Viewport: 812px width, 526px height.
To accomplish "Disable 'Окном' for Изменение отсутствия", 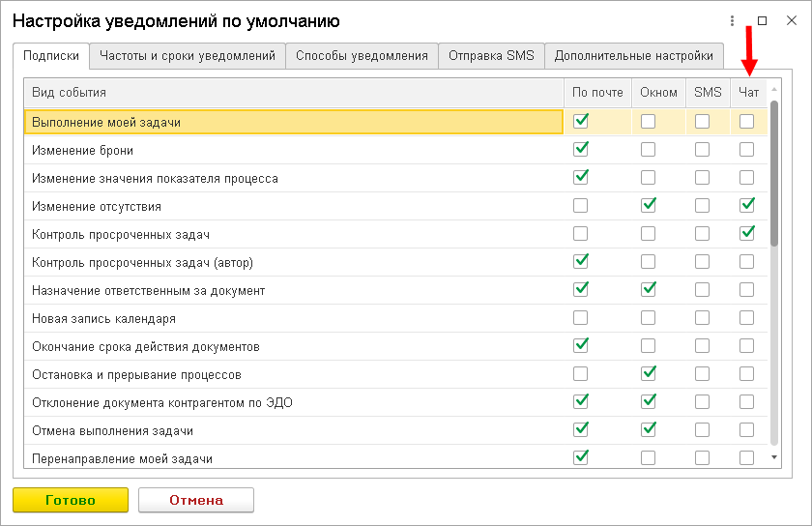I will coord(648,205).
